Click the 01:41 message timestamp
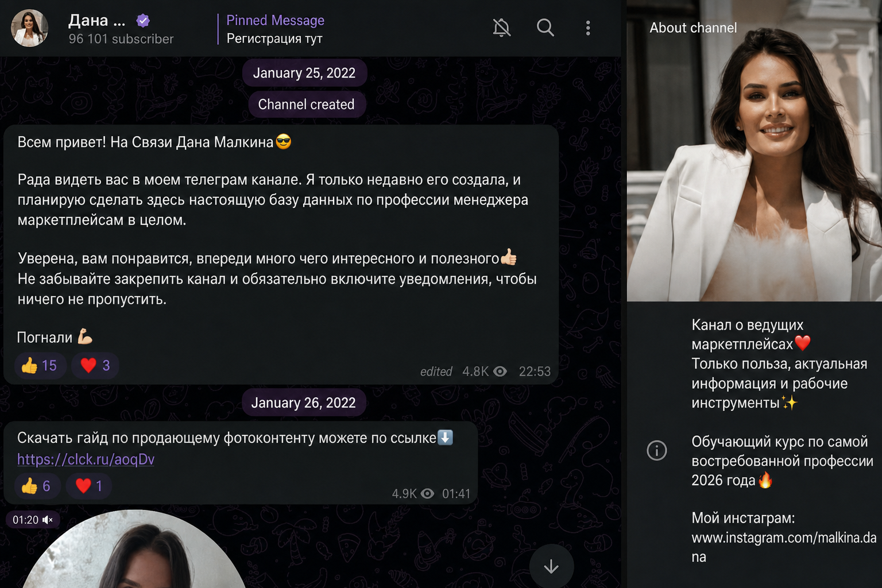Viewport: 882px width, 588px height. (457, 494)
